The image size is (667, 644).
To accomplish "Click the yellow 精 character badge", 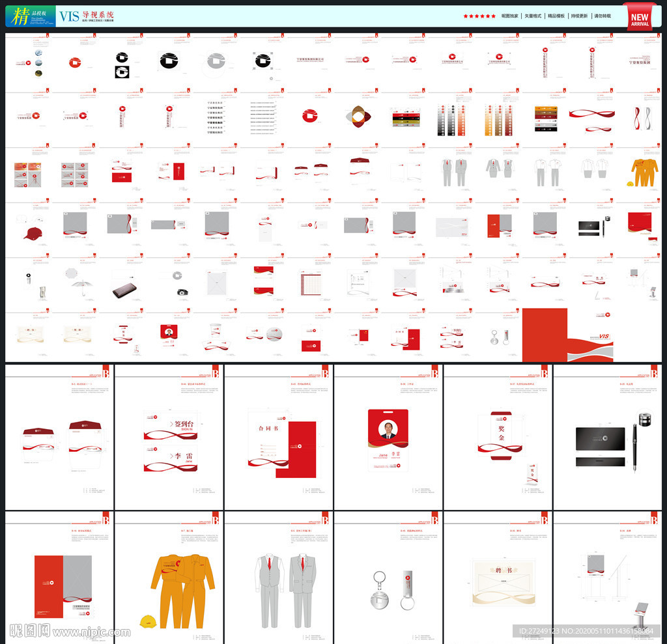I will 20,16.
